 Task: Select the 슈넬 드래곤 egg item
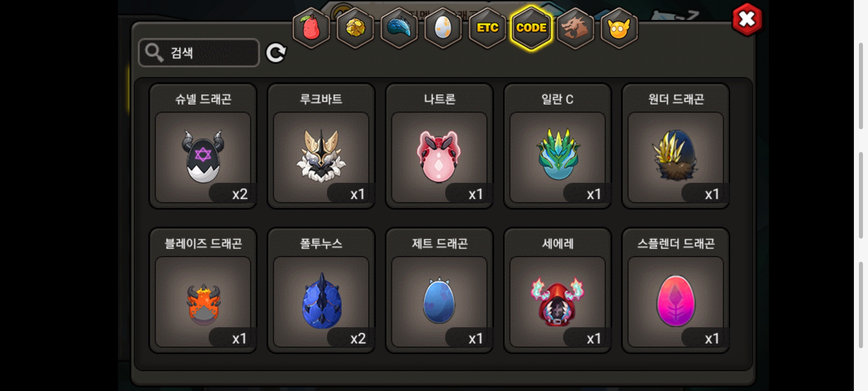pos(203,146)
